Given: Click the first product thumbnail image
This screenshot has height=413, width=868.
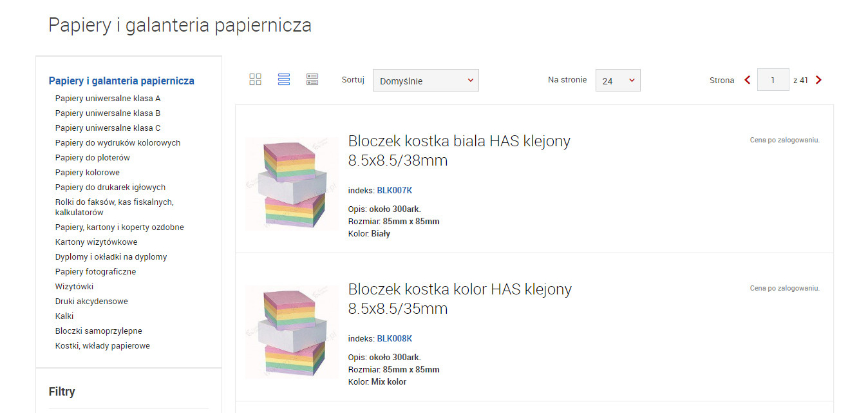Looking at the screenshot, I should 292,184.
